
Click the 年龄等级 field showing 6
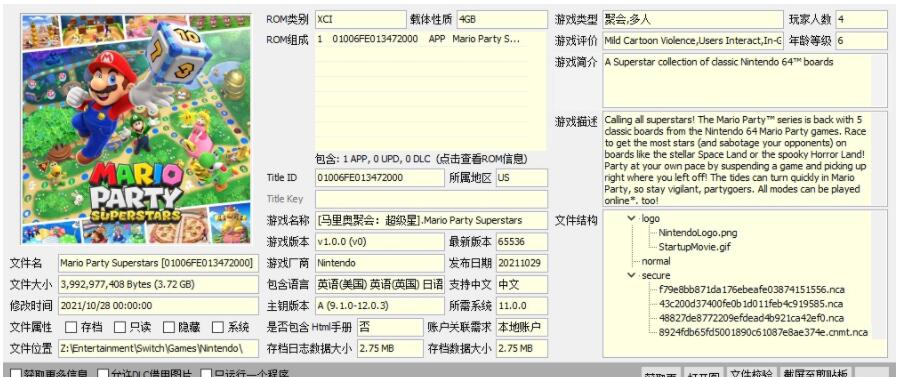[861, 41]
